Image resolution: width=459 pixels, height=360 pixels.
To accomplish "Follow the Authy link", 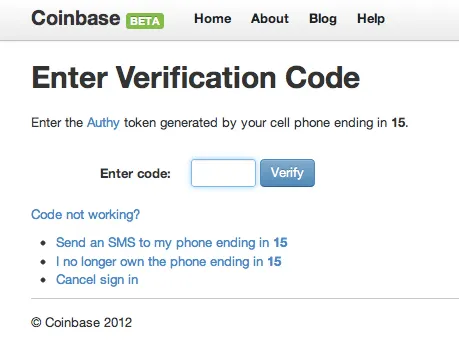I will click(x=103, y=123).
